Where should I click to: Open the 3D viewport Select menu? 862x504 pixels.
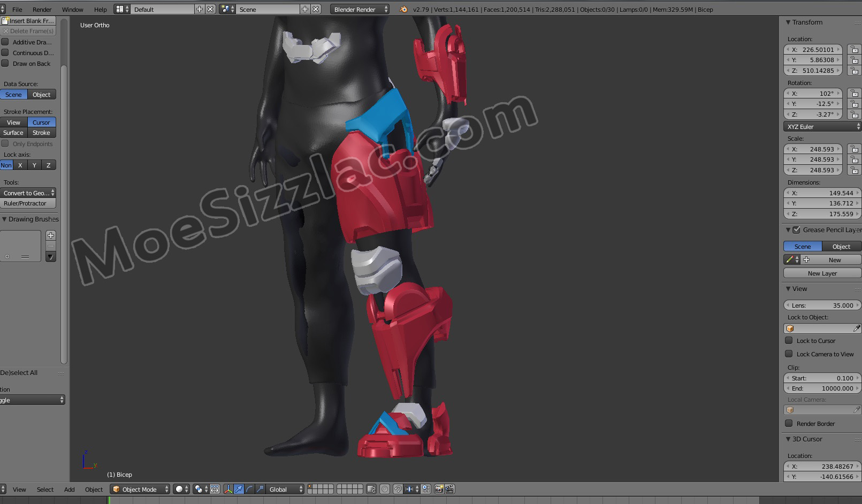point(45,490)
